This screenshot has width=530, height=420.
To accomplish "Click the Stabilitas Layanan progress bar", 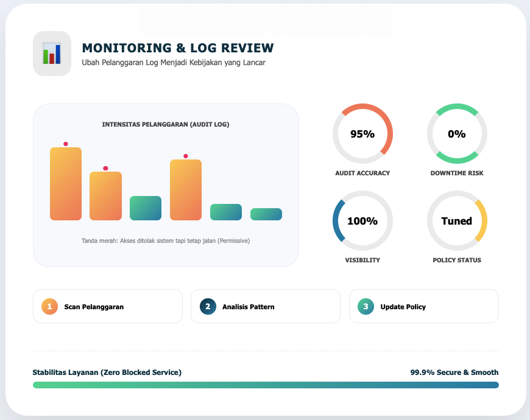I will pyautogui.click(x=266, y=385).
